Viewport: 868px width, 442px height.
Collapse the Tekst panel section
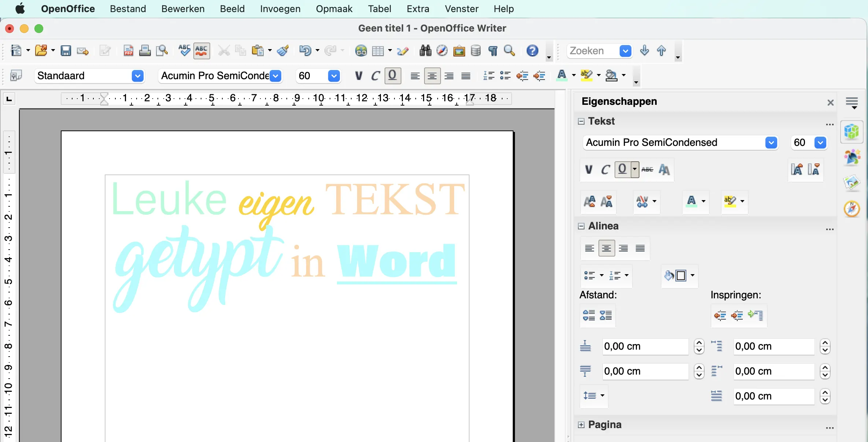click(581, 121)
